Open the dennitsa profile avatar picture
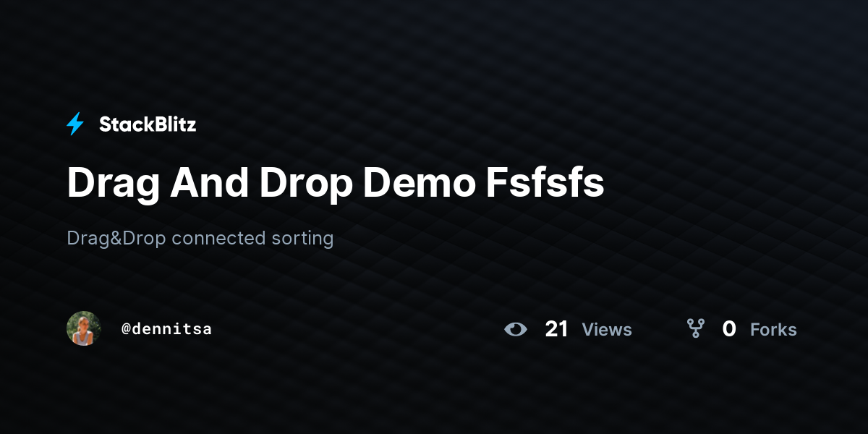Screen dimensions: 868x434 click(x=84, y=328)
